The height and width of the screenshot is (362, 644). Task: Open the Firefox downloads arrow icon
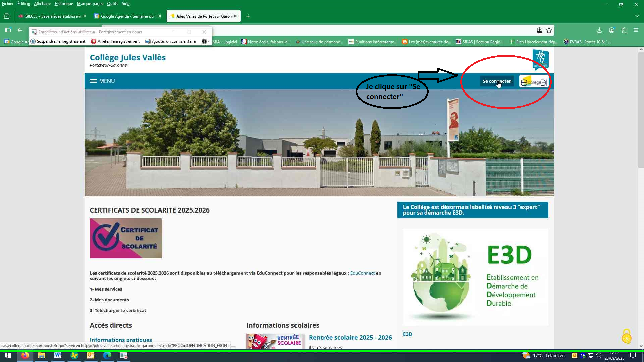click(x=599, y=30)
